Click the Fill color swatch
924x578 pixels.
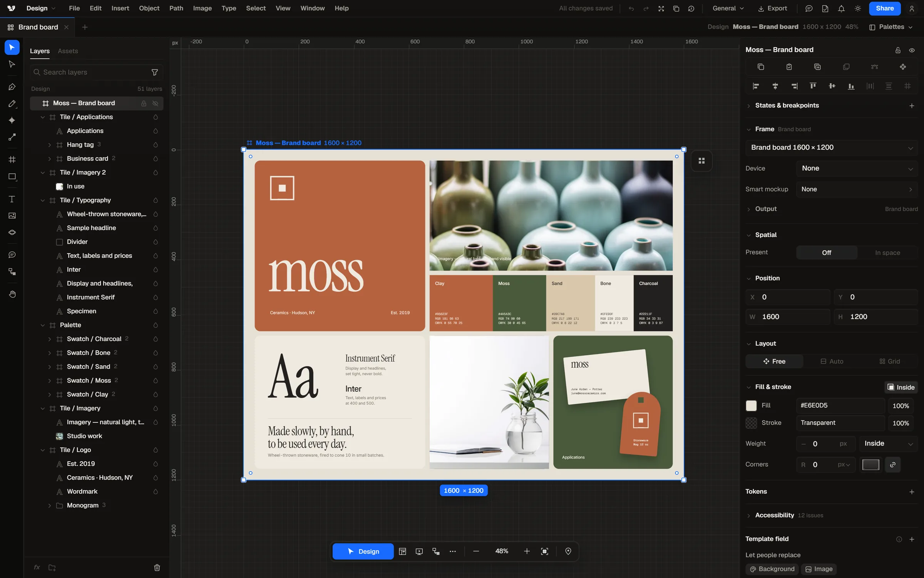(751, 405)
